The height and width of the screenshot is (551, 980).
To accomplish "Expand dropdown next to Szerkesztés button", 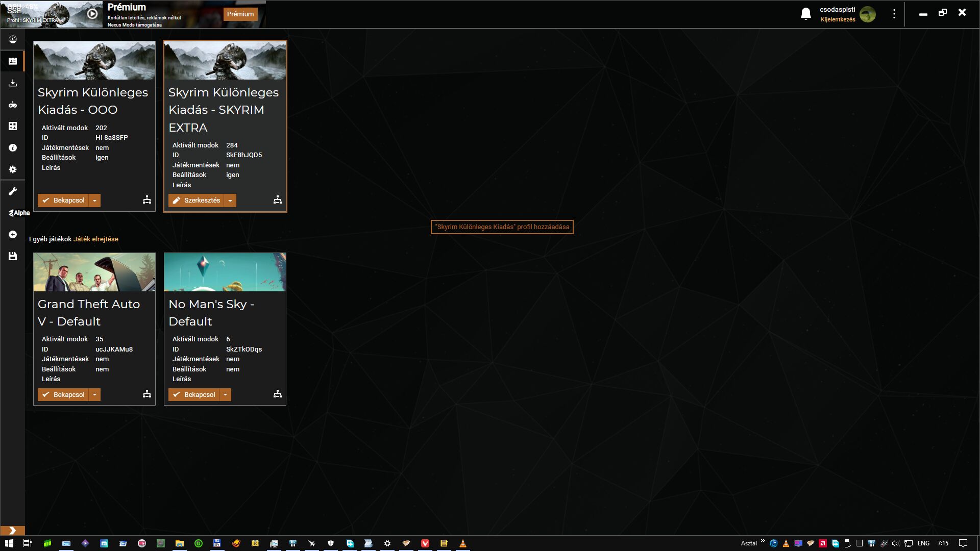I will (x=230, y=201).
